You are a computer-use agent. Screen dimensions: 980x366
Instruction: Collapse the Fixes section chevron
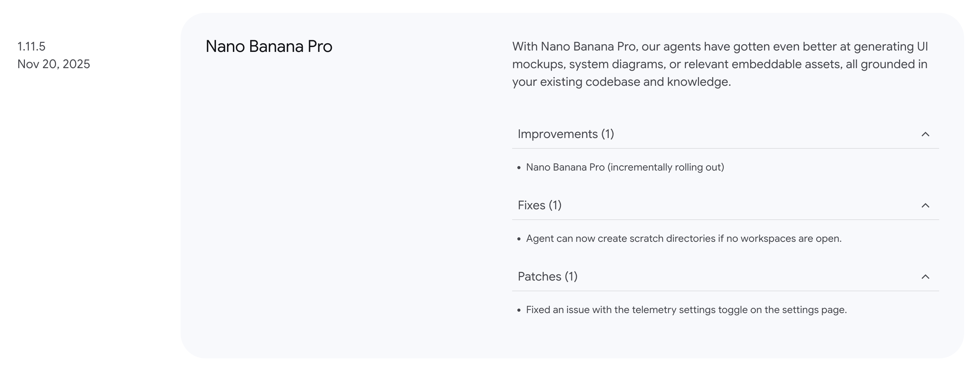click(925, 205)
